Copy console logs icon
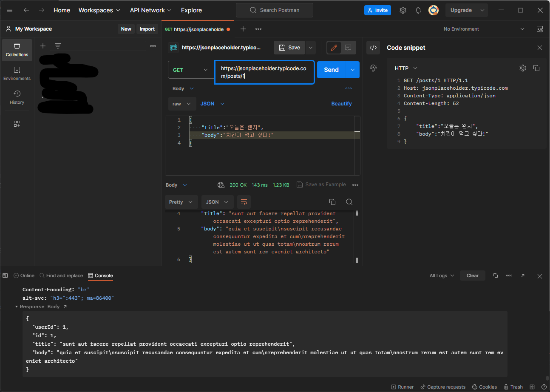550x392 pixels. (x=496, y=276)
